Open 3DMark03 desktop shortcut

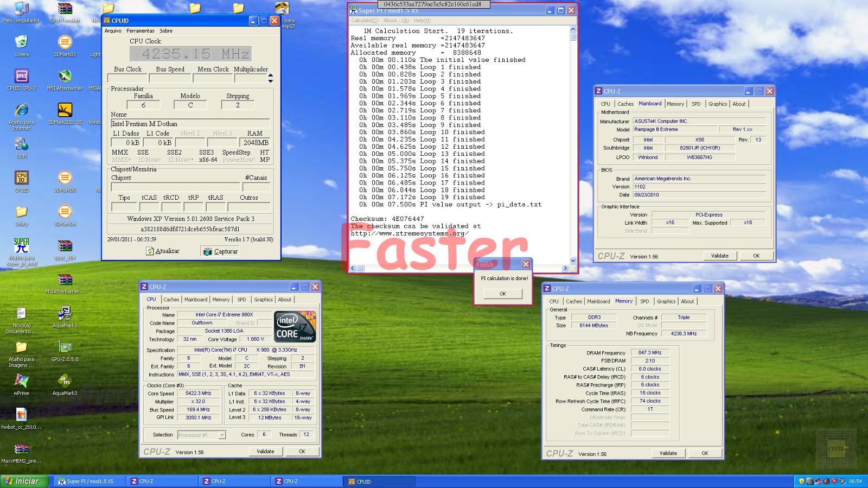(x=65, y=46)
